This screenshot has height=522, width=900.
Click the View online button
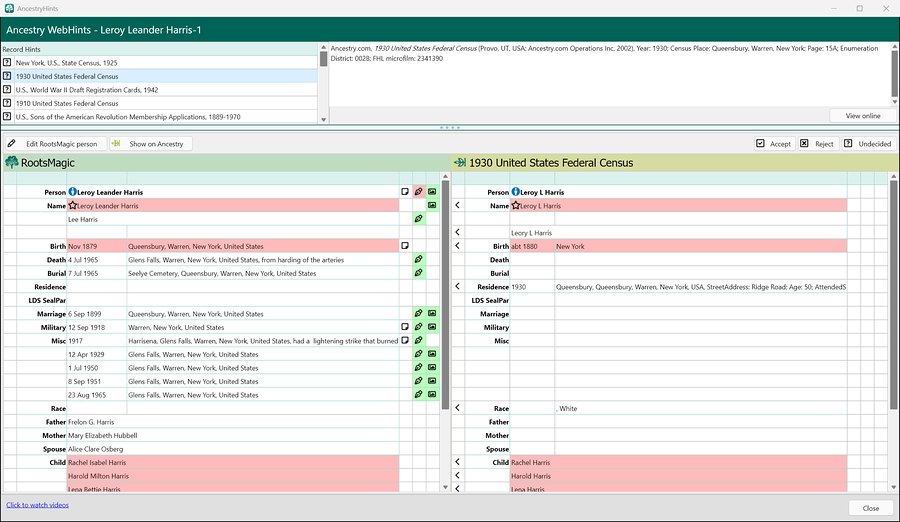tap(862, 115)
